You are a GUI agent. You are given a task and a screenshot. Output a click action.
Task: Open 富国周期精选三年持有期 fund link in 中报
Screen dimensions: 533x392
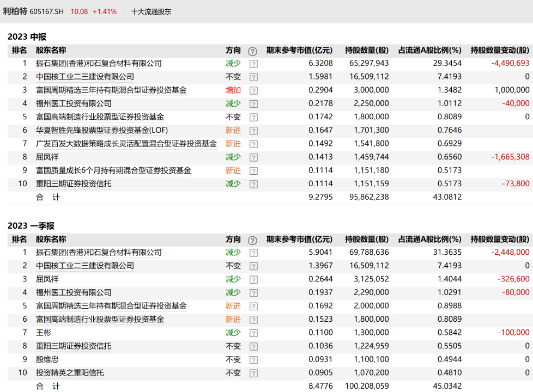(111, 90)
